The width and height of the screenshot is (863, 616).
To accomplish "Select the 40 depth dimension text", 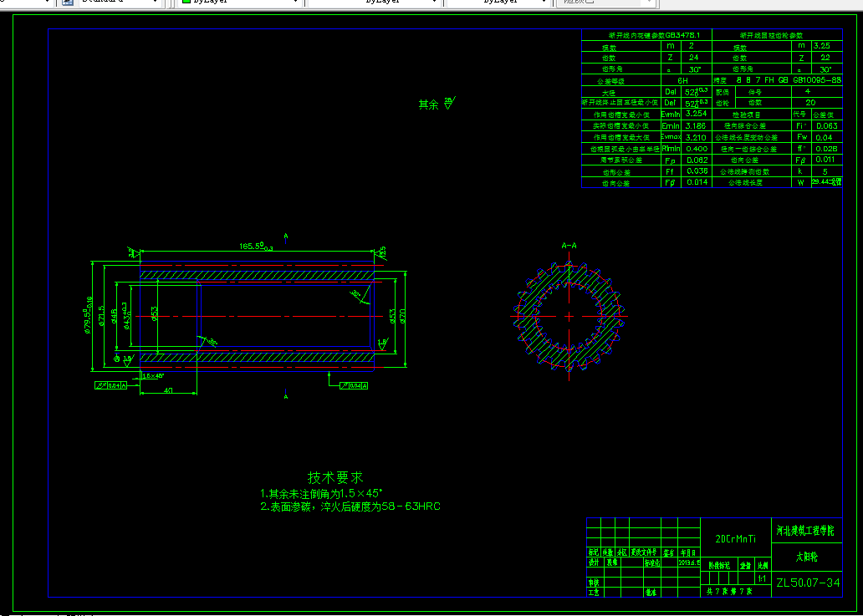I will [x=168, y=390].
